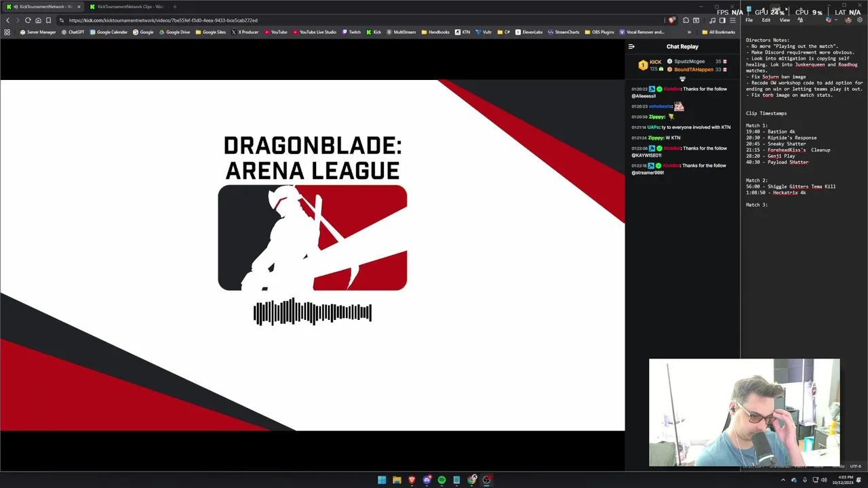
Task: Go back in browser history
Action: (7, 20)
